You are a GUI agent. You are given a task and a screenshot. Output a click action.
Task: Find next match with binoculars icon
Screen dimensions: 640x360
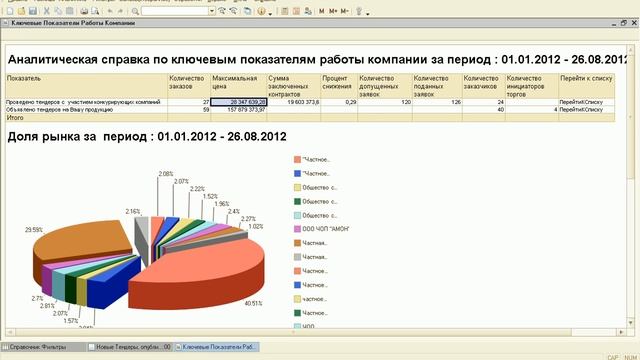(222, 11)
